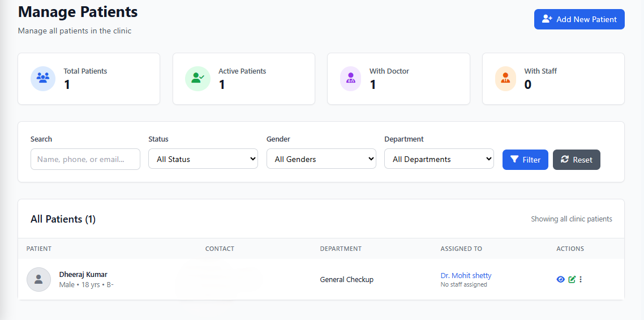This screenshot has height=320, width=644.
Task: Click the Total Patients group icon
Action: click(43, 78)
